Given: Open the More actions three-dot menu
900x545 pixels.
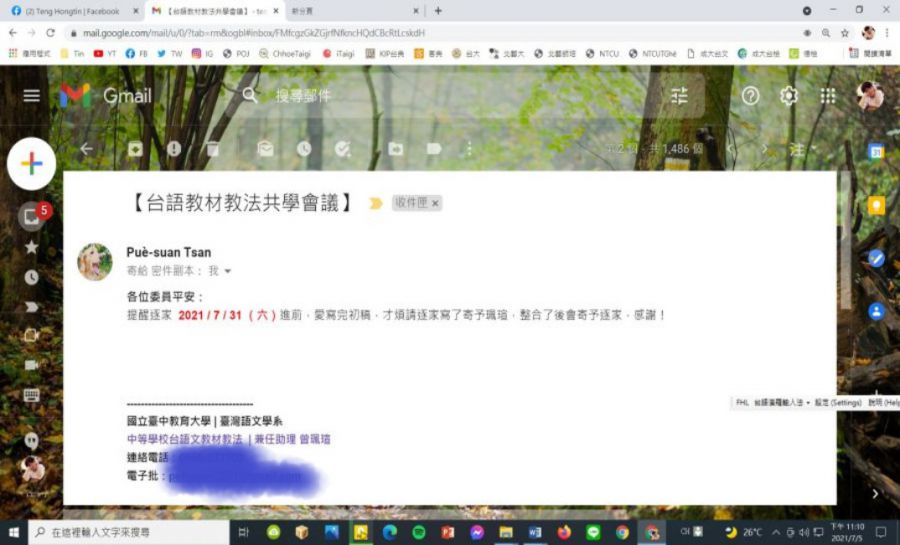Looking at the screenshot, I should pos(469,149).
